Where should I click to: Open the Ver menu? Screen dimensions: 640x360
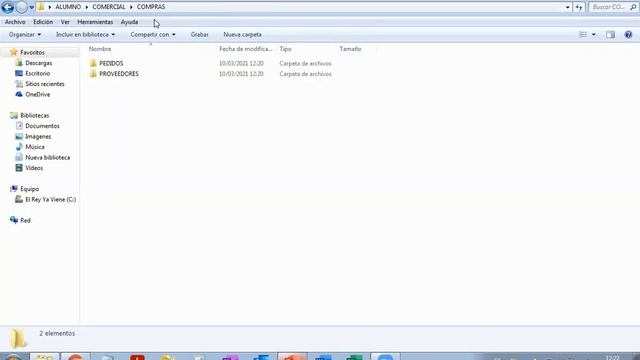point(65,22)
